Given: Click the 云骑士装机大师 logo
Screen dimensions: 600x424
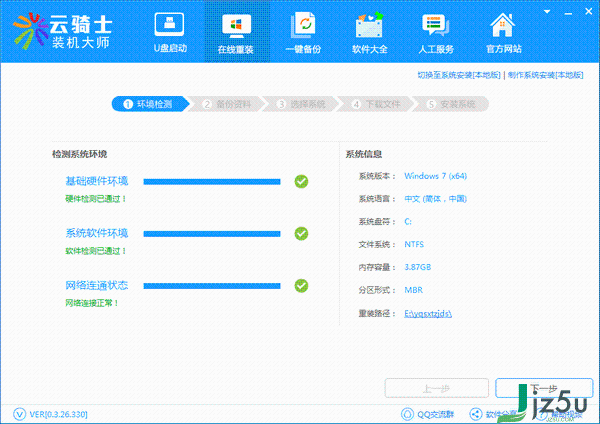Looking at the screenshot, I should (62, 31).
